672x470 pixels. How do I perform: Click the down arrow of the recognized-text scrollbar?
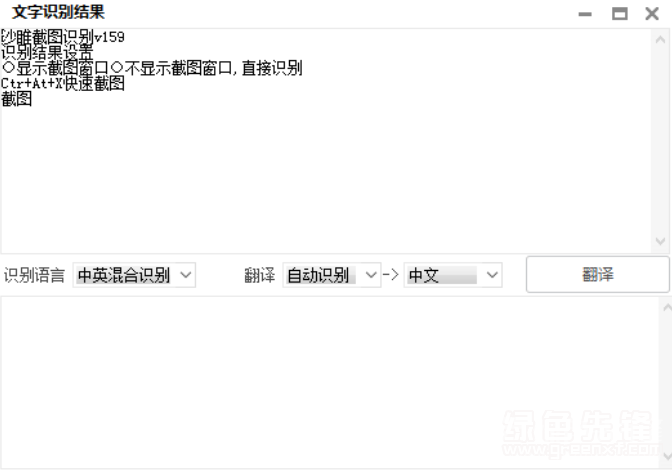660,241
